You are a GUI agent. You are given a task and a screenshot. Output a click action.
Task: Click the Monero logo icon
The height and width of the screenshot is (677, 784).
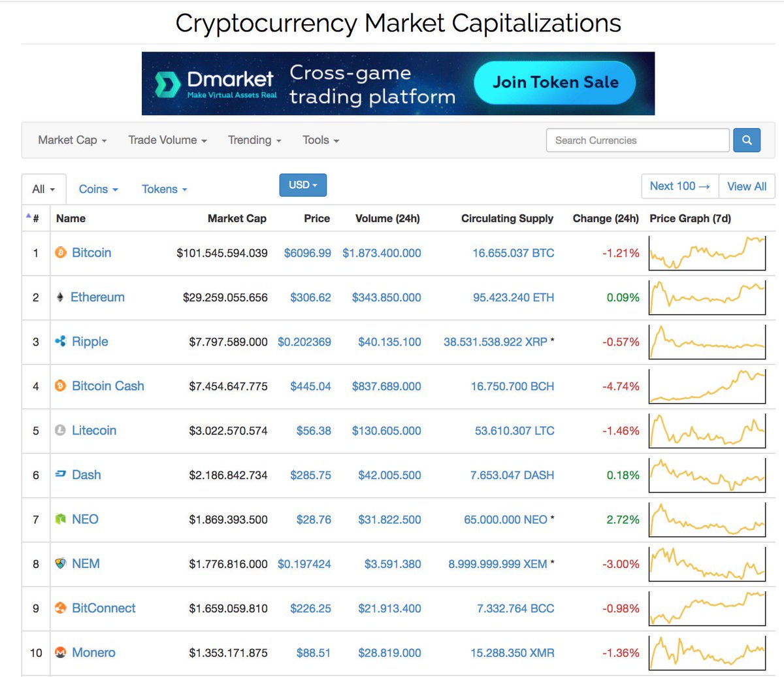(61, 652)
